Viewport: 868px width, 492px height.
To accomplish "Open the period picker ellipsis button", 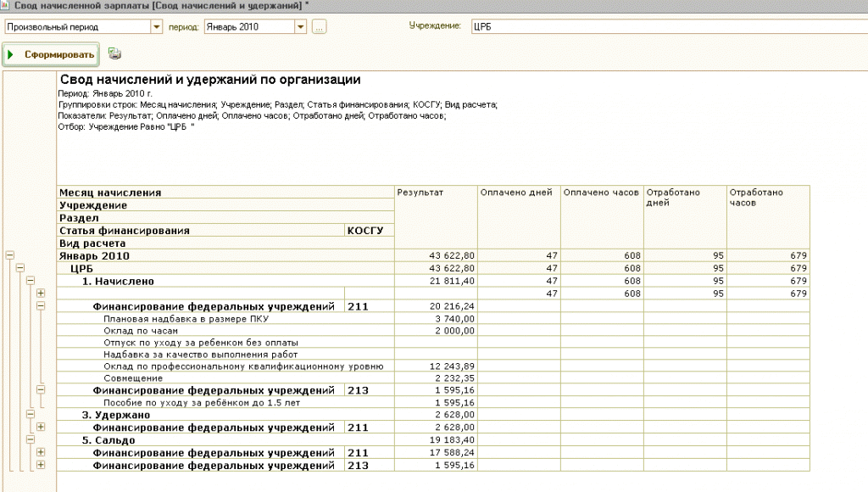I will click(x=319, y=26).
